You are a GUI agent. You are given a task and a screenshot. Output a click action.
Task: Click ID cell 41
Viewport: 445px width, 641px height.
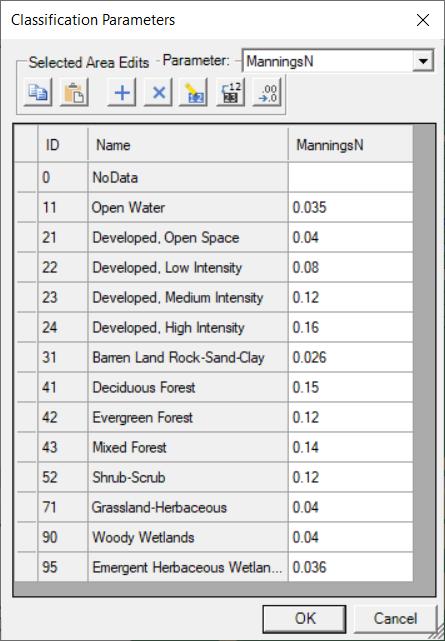[63, 387]
